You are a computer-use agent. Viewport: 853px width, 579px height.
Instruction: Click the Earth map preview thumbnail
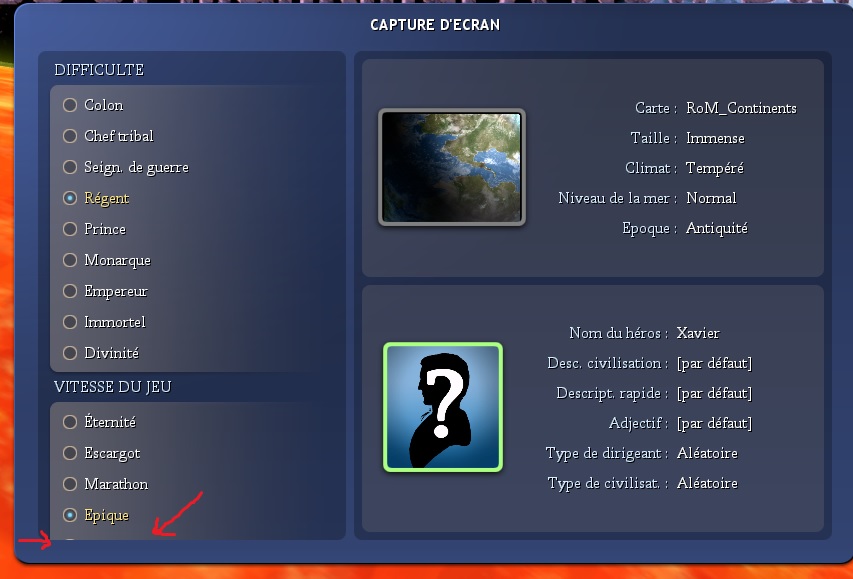click(452, 167)
